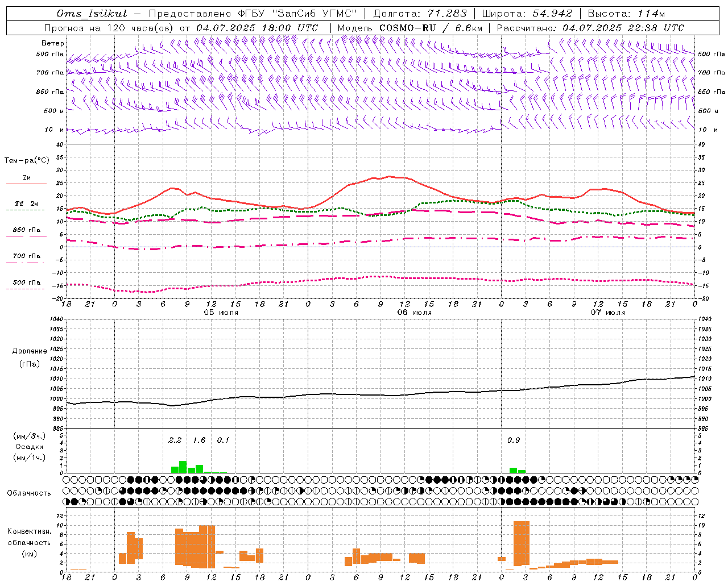Click the precipitation amount "1.6"
The height and width of the screenshot is (582, 728).
click(199, 440)
